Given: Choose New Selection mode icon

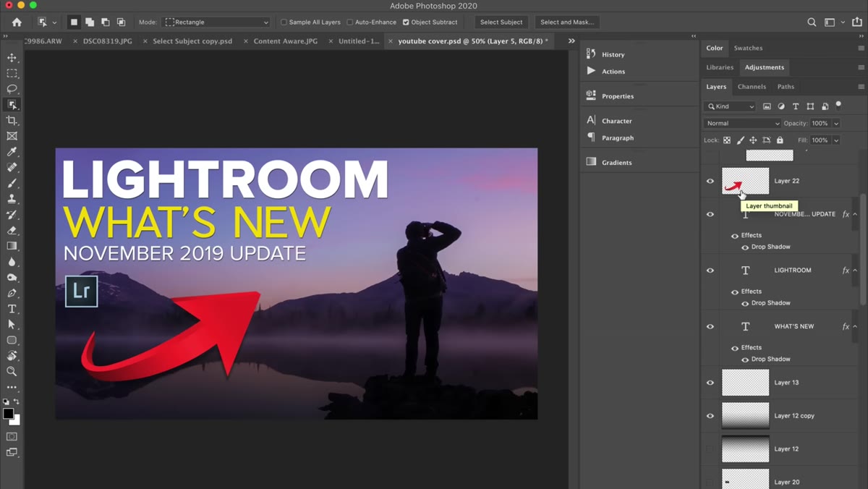Looking at the screenshot, I should click(x=74, y=22).
